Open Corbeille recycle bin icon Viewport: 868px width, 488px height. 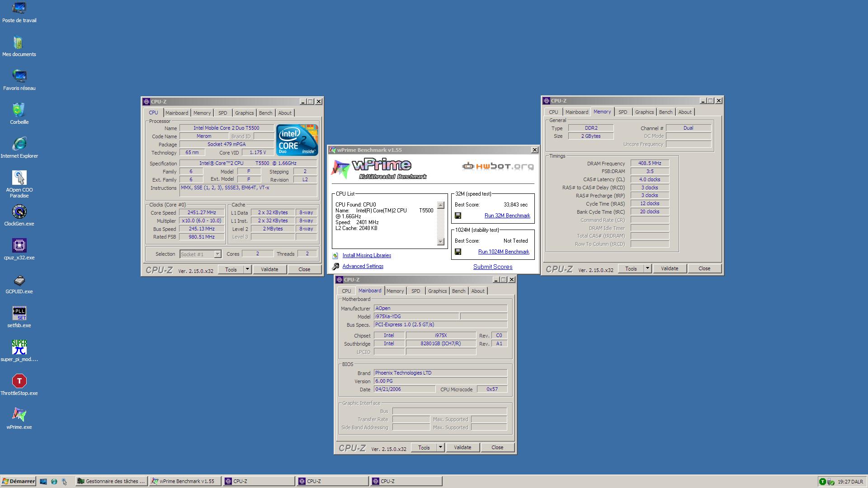pyautogui.click(x=19, y=114)
